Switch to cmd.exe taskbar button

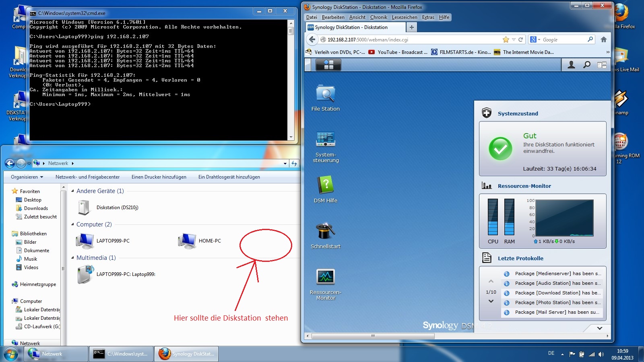point(121,354)
